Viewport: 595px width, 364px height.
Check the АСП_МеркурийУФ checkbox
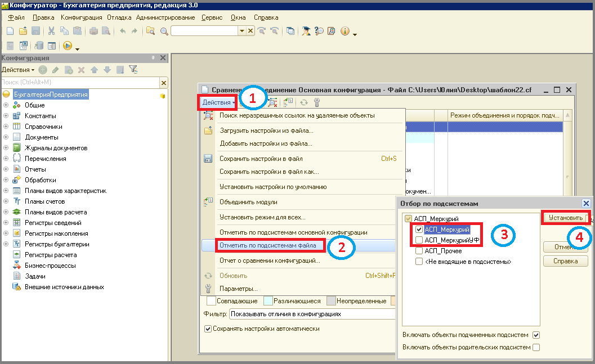[419, 240]
